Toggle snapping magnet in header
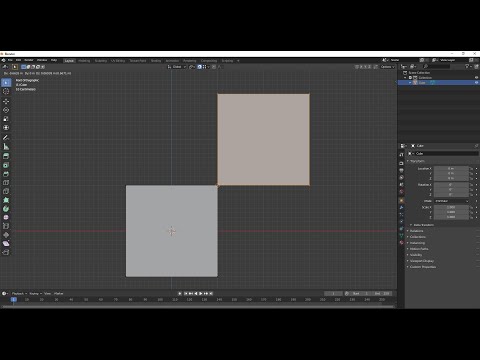The width and height of the screenshot is (480, 360). pyautogui.click(x=199, y=67)
